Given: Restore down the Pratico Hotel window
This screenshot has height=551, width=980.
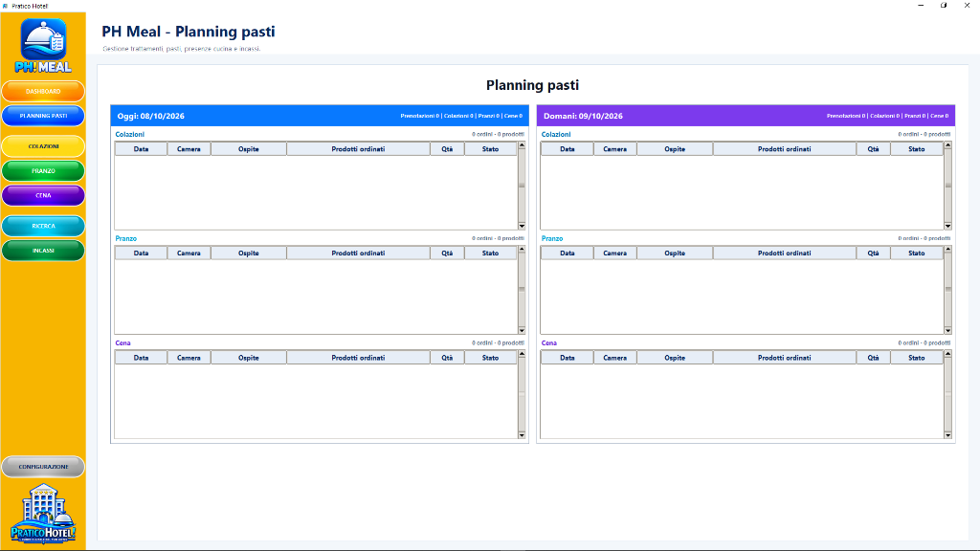Looking at the screenshot, I should (944, 5).
